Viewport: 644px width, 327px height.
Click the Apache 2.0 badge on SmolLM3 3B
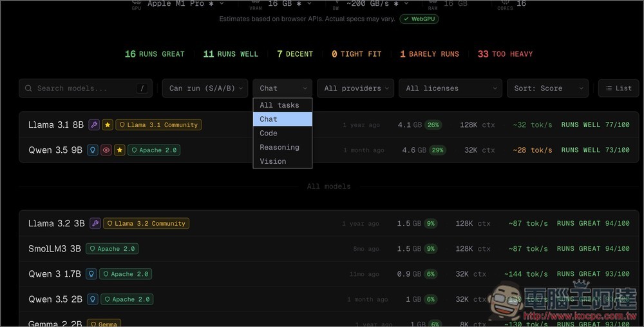(112, 249)
